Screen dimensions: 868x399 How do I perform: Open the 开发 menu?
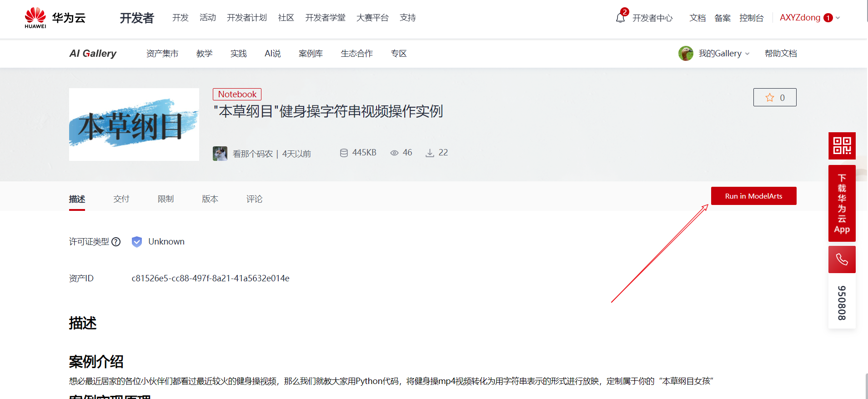pyautogui.click(x=181, y=18)
